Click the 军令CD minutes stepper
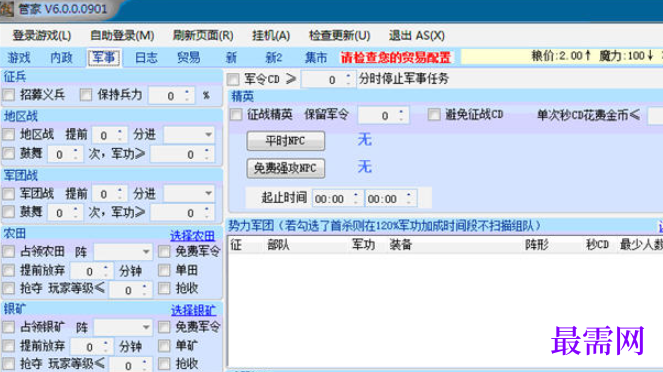Screen dimensions: 663x372 (329, 79)
